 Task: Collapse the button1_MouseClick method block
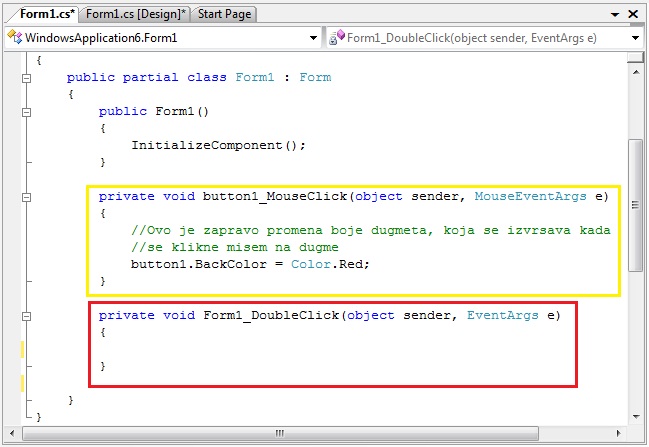(x=26, y=197)
